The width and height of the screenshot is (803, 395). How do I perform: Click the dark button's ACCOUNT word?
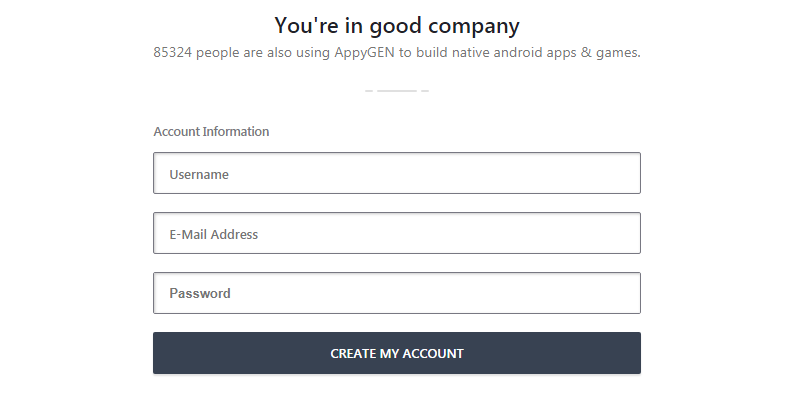pos(432,354)
